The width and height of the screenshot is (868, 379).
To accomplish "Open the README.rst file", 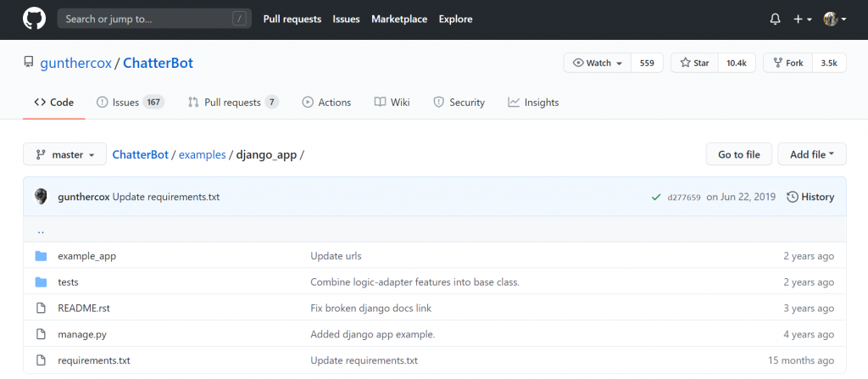I will click(84, 308).
